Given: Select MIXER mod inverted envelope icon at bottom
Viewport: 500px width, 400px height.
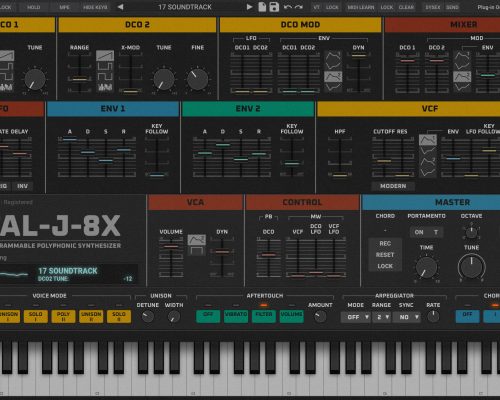Looking at the screenshot, I should 462,87.
